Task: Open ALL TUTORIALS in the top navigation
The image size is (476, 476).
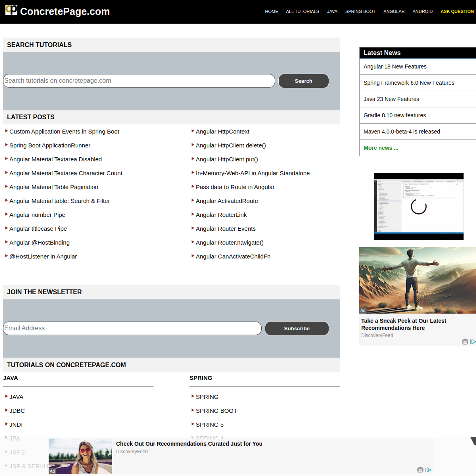Action: tap(302, 11)
